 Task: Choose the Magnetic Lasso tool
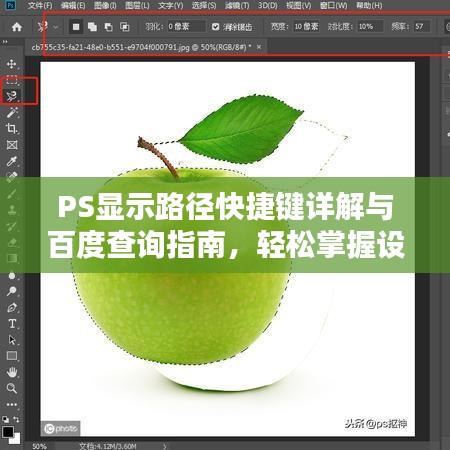pos(12,96)
